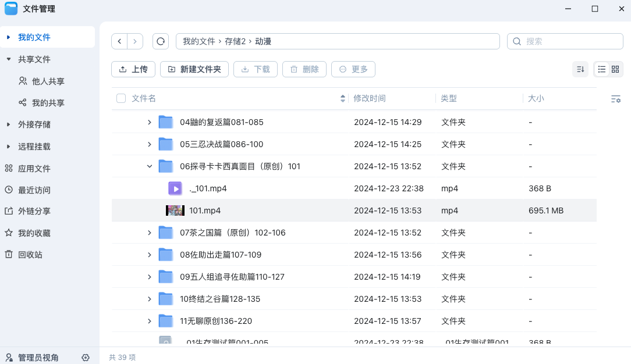Switch to list view layout

coord(602,69)
